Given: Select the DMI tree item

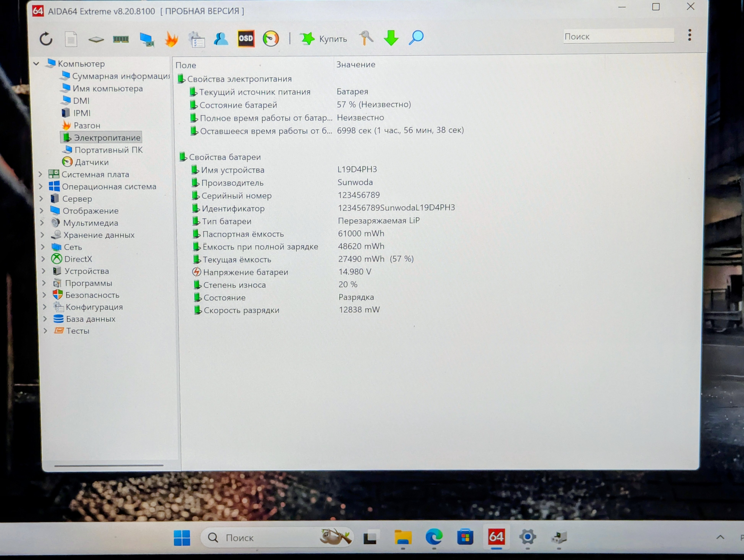Looking at the screenshot, I should click(x=75, y=100).
